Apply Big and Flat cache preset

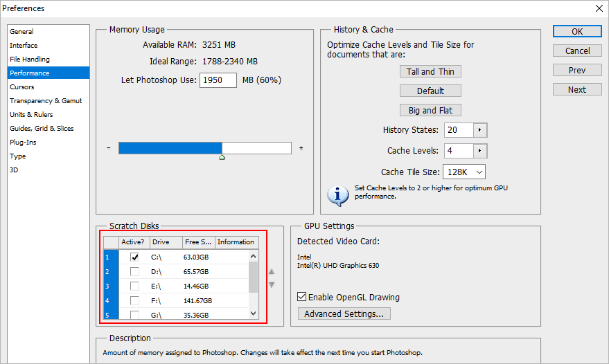coord(430,110)
